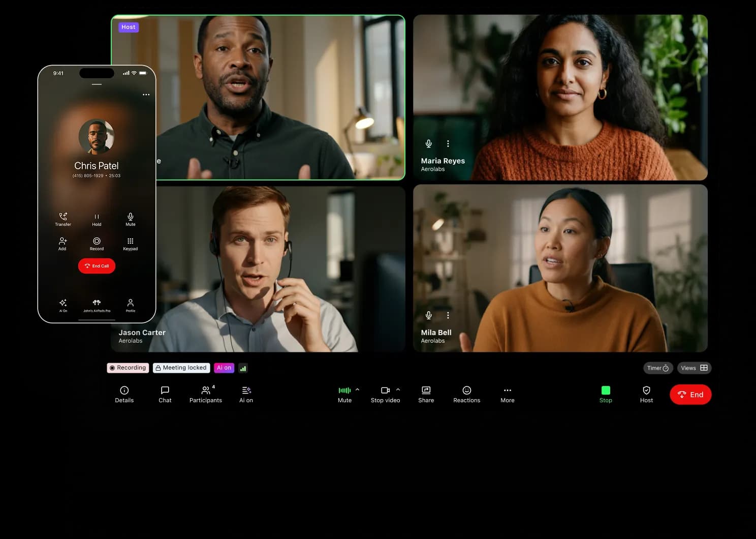
Task: Open the Views selector
Action: [694, 368]
